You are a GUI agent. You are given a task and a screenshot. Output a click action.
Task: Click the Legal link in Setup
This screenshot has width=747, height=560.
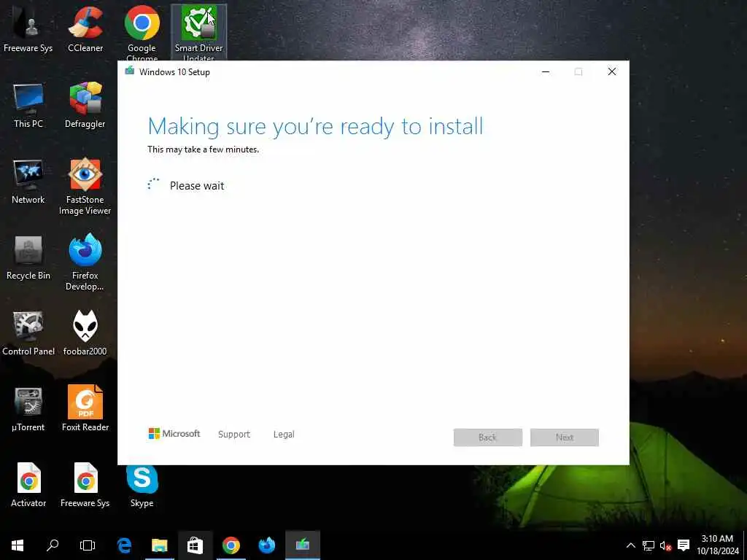click(284, 435)
